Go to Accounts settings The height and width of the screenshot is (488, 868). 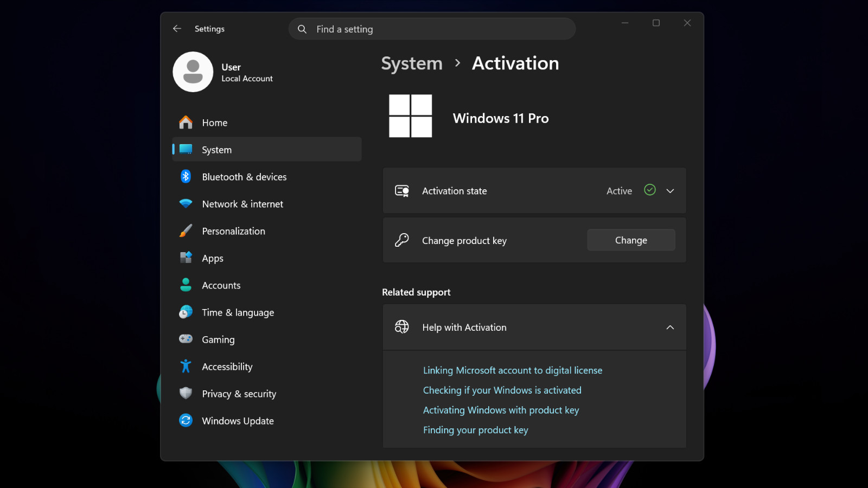click(267, 285)
